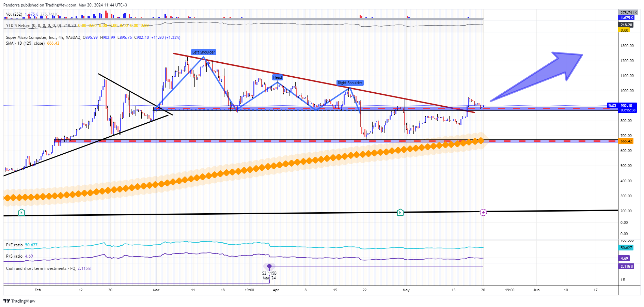Click the earnings E icon near May
This screenshot has width=644, height=307.
400,213
